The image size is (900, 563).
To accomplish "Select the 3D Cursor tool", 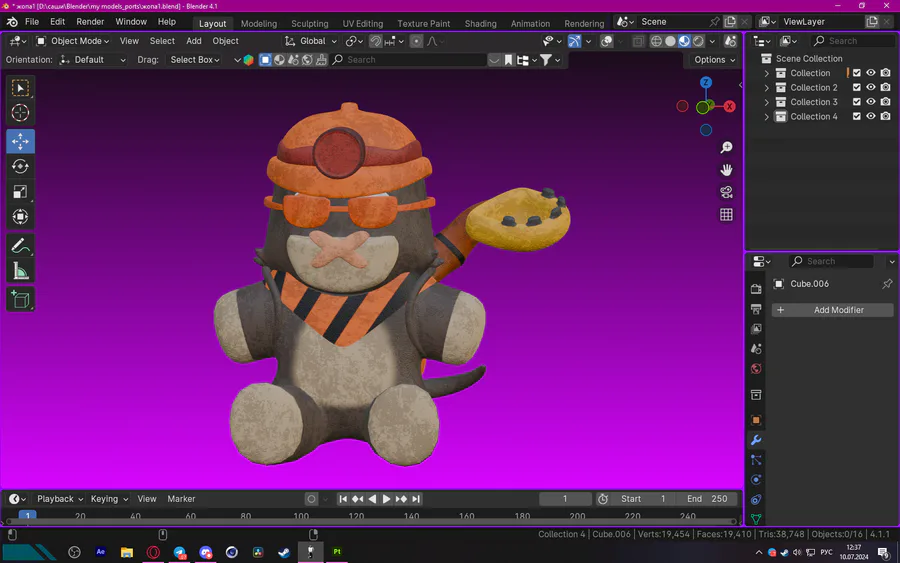I will [20, 113].
